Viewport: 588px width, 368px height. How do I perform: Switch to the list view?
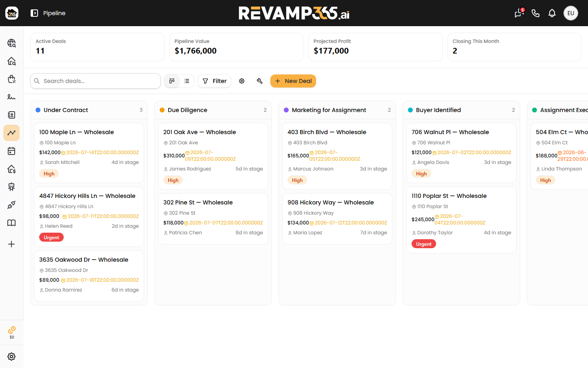pyautogui.click(x=187, y=81)
